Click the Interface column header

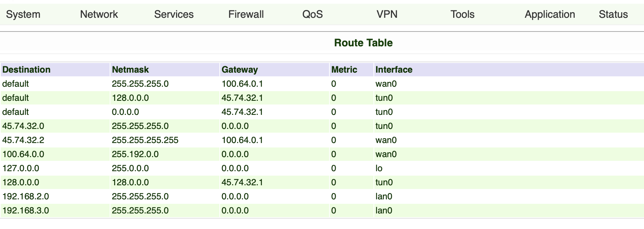[394, 70]
